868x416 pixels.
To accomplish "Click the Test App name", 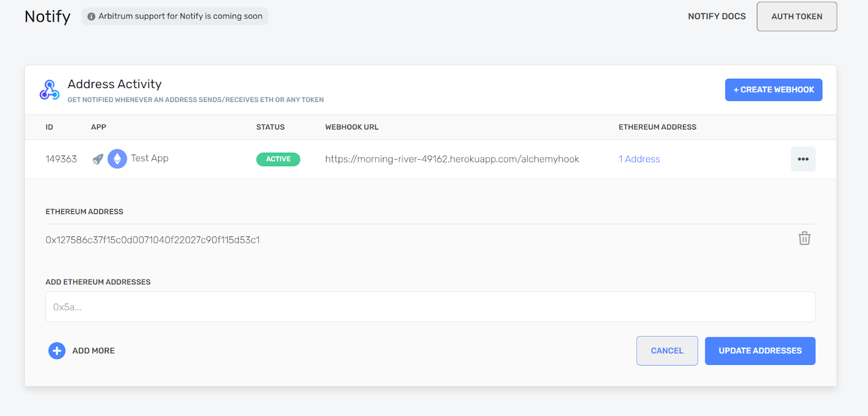I will pos(150,158).
